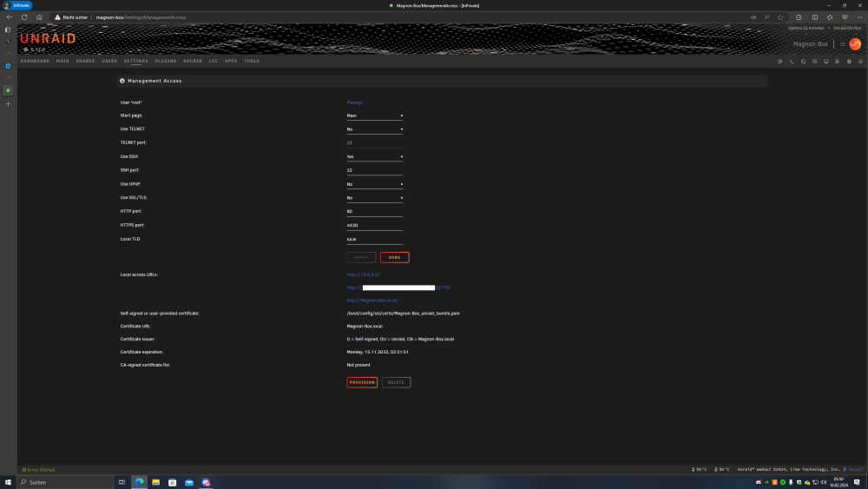Click the browser read aloud icon

coord(767,17)
